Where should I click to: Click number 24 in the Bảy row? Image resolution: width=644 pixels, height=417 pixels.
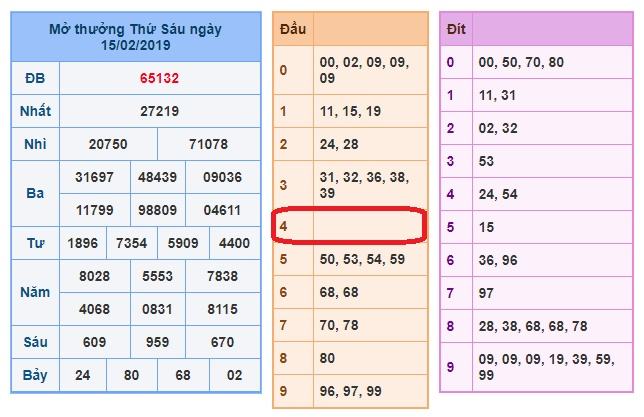coord(84,375)
